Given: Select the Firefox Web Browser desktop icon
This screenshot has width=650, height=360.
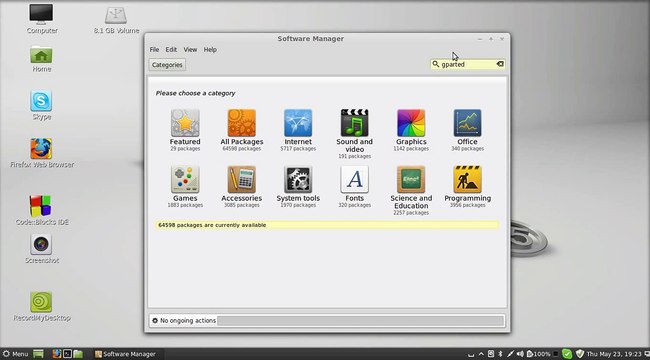Looking at the screenshot, I should [x=41, y=153].
